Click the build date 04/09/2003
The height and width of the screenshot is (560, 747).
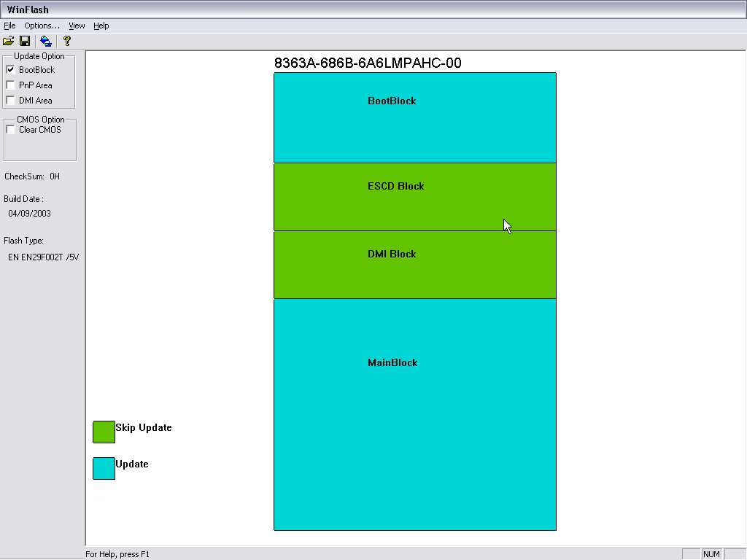pos(29,214)
